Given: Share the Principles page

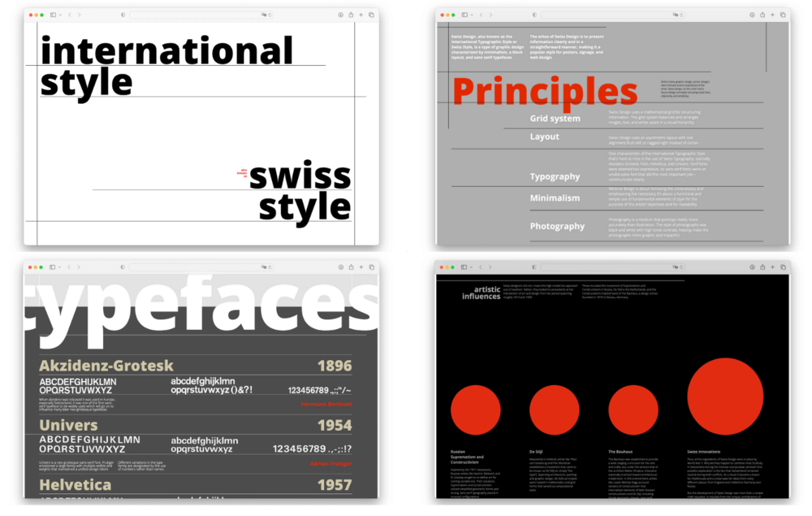Looking at the screenshot, I should 762,15.
